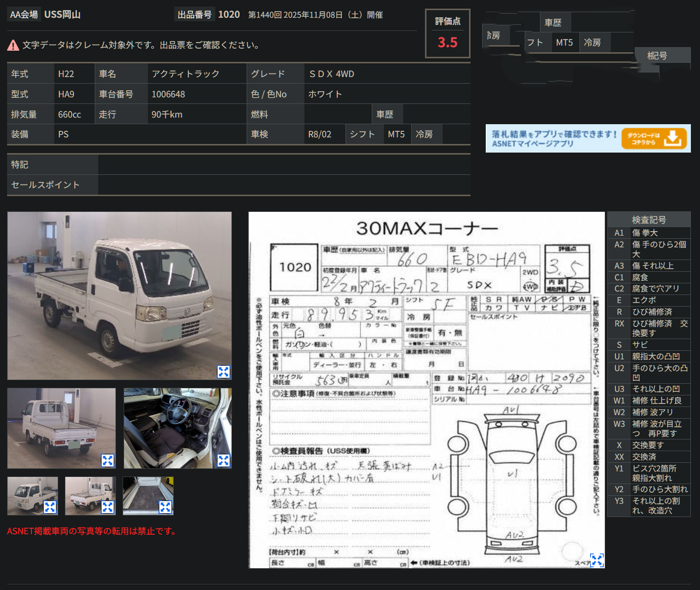The height and width of the screenshot is (590, 700).
Task: Open the ASNET My Page app banner
Action: [588, 138]
